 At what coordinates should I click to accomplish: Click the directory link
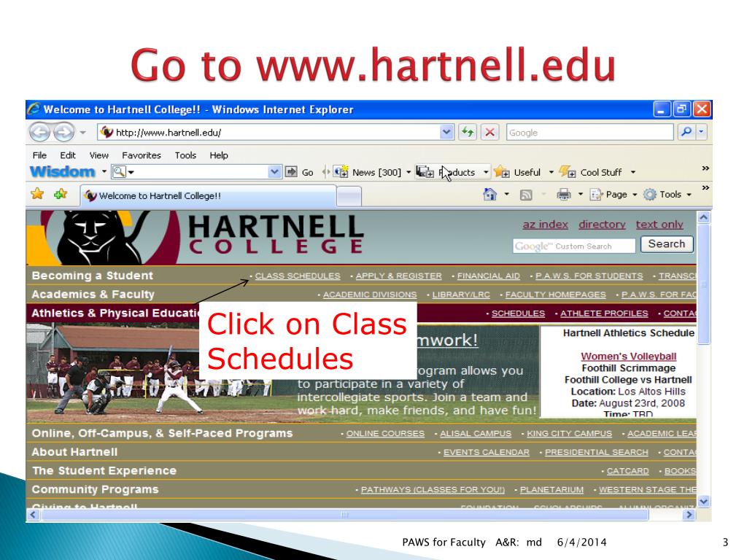point(602,225)
